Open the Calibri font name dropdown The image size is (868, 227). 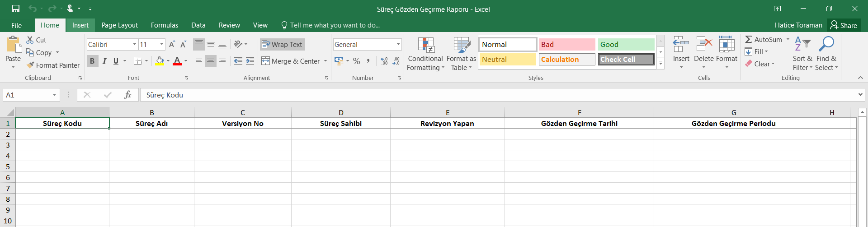click(135, 44)
